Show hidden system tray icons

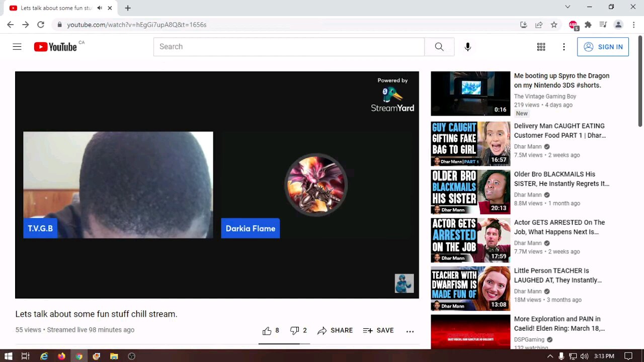tap(550, 356)
